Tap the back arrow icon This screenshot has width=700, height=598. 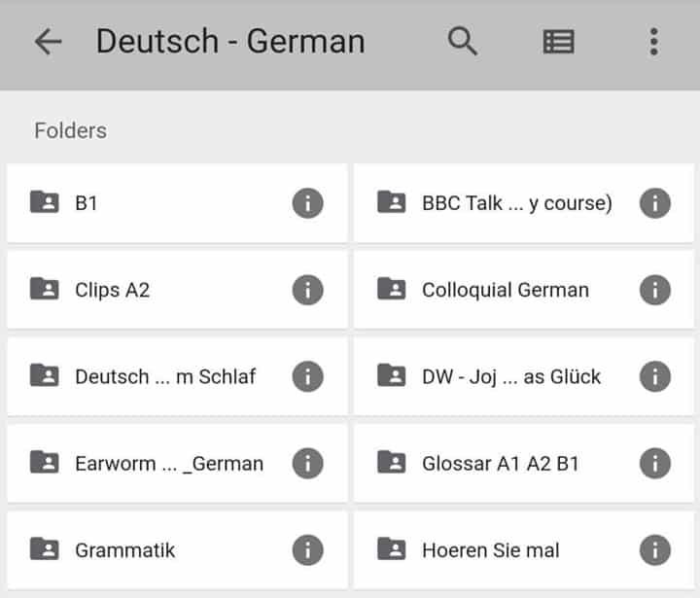(x=48, y=42)
